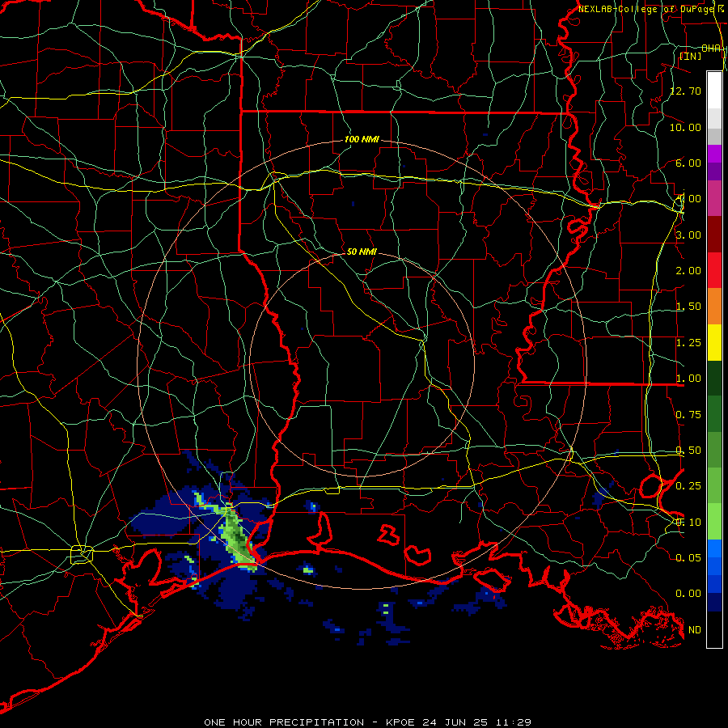This screenshot has width=728, height=728.
Task: Click the dark maroon swatch in the legend
Action: coord(714,235)
